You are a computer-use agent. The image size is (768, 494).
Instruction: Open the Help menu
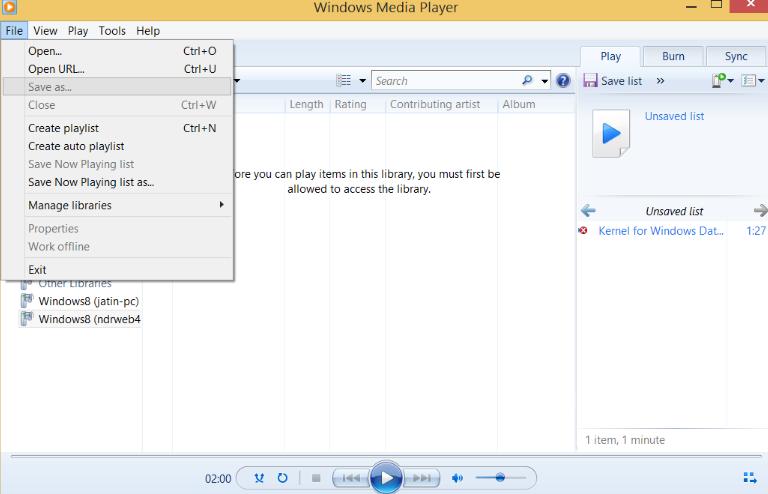click(148, 31)
